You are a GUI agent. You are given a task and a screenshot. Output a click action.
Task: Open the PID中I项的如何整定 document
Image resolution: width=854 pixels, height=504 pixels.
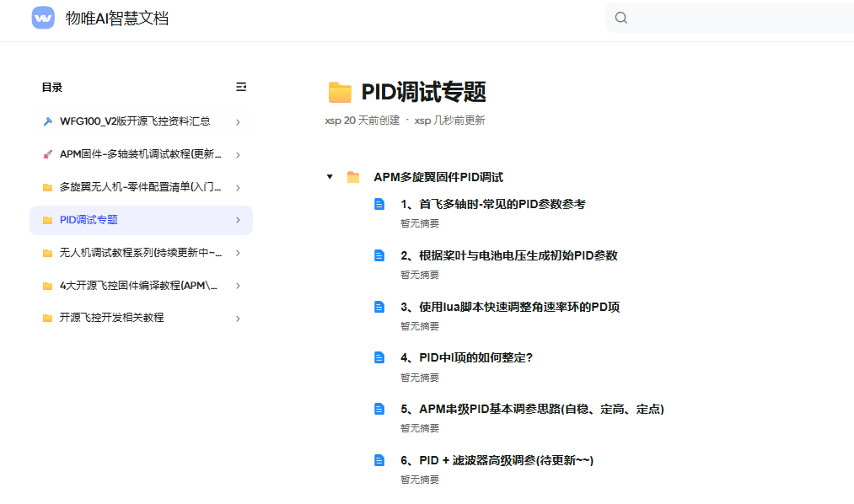pos(466,357)
